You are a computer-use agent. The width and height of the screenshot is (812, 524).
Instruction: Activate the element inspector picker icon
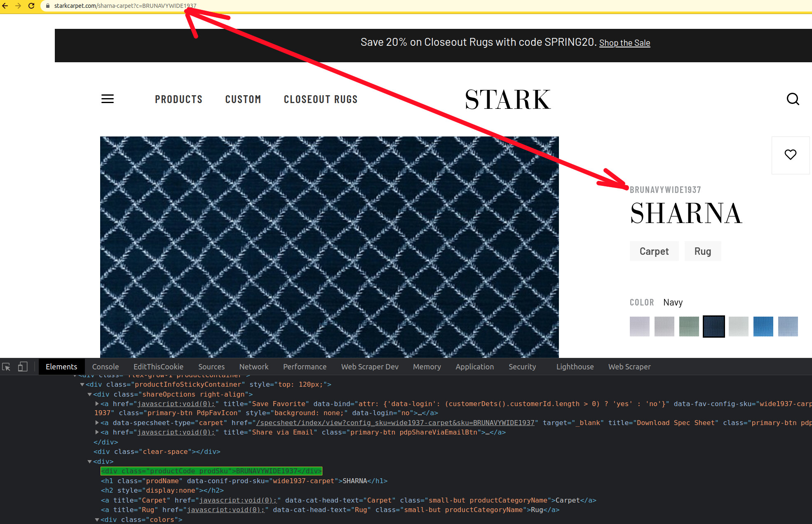coord(6,367)
